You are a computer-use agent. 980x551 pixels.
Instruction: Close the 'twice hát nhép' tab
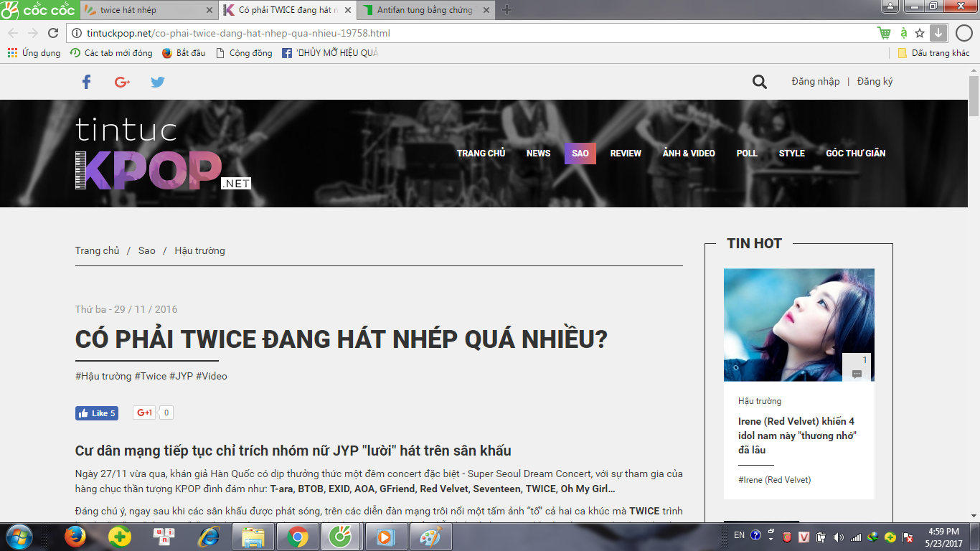(209, 10)
